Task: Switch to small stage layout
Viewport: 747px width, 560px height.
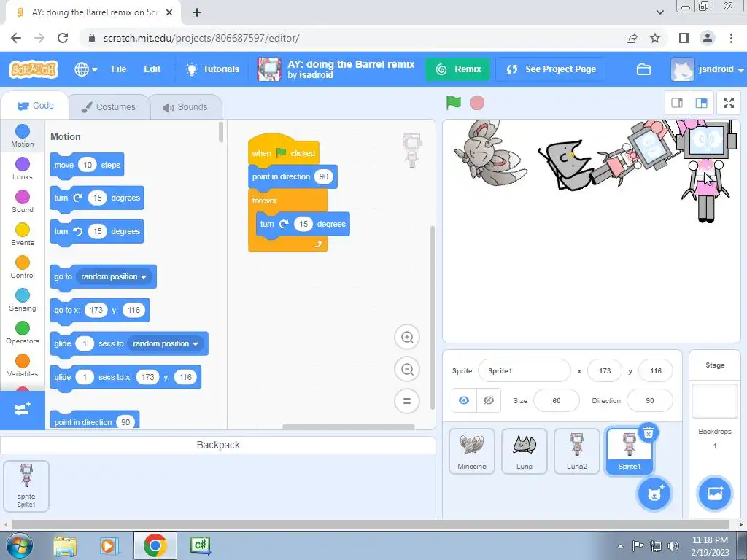Action: tap(677, 103)
